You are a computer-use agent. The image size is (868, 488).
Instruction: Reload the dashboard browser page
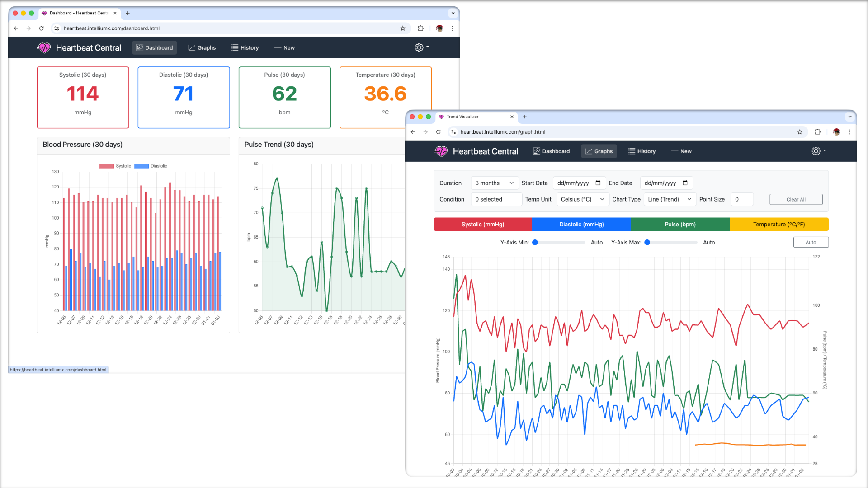(41, 28)
